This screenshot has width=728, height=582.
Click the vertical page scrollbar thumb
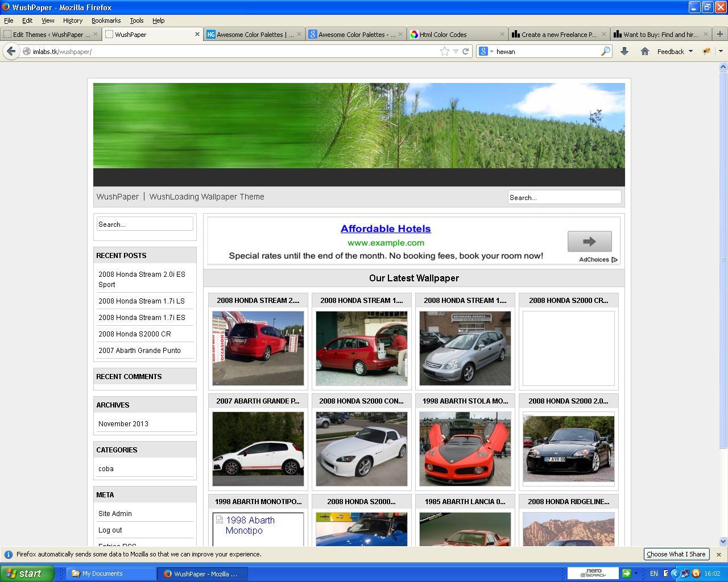(x=723, y=256)
